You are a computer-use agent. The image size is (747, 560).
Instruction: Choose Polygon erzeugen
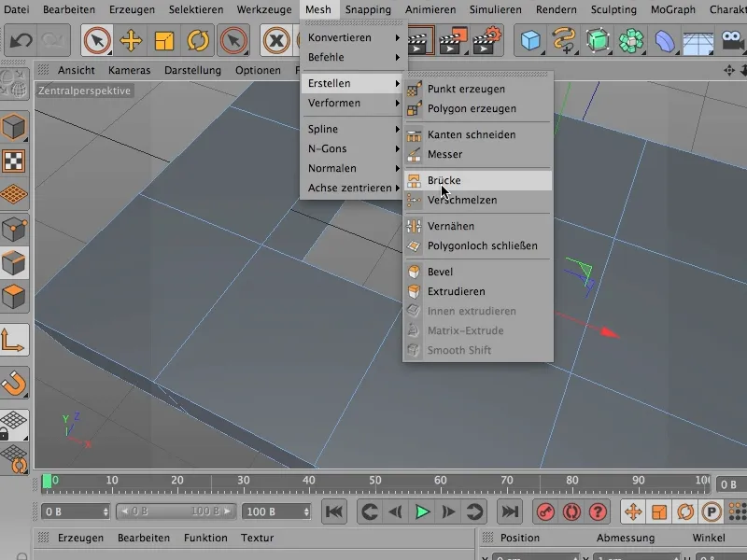[478, 108]
